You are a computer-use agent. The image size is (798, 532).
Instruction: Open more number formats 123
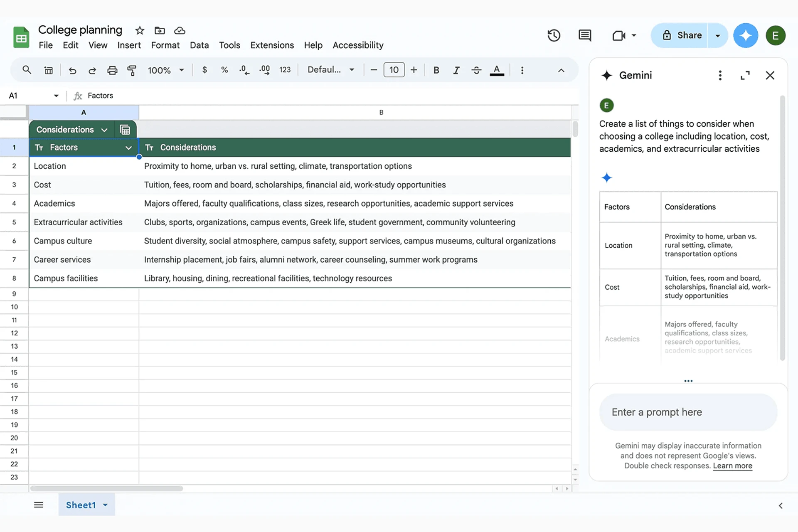pos(285,70)
